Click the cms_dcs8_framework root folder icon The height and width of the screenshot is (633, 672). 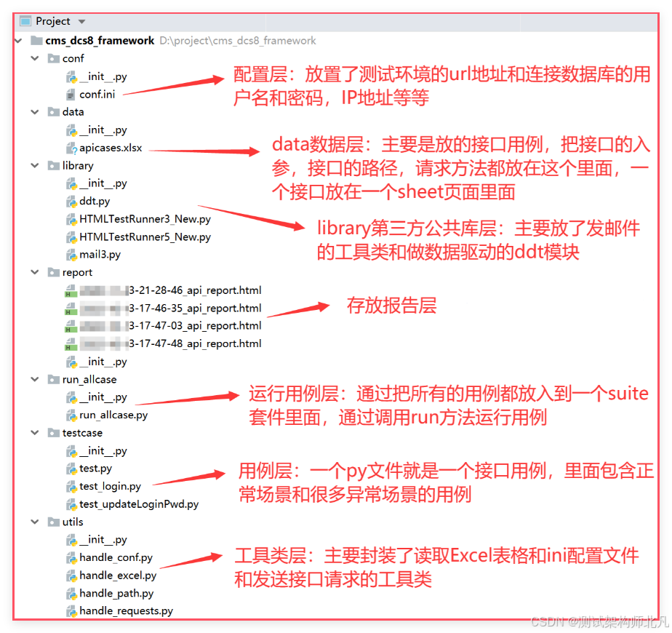(x=36, y=41)
